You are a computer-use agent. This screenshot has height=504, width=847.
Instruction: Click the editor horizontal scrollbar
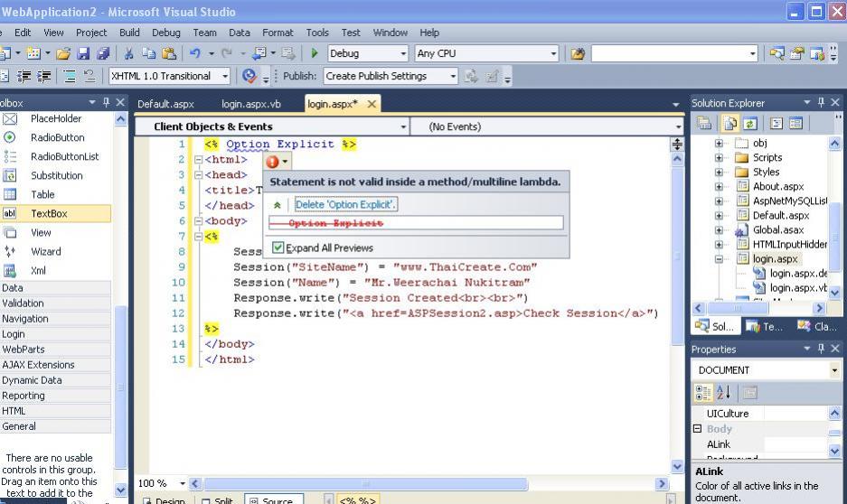(x=366, y=484)
